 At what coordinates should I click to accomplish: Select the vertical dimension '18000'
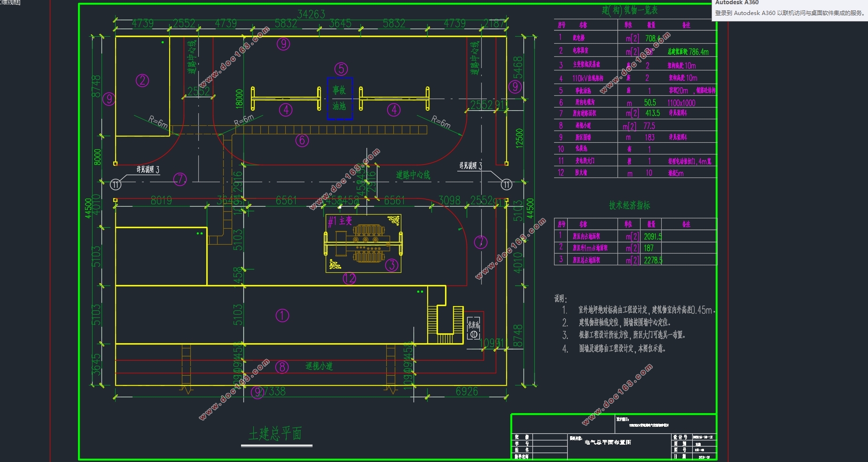pyautogui.click(x=239, y=99)
